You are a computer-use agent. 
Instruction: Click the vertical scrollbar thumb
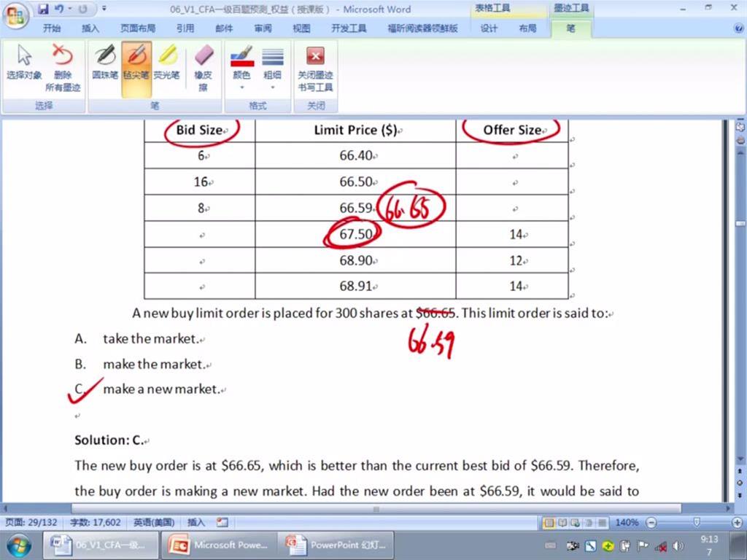click(740, 223)
